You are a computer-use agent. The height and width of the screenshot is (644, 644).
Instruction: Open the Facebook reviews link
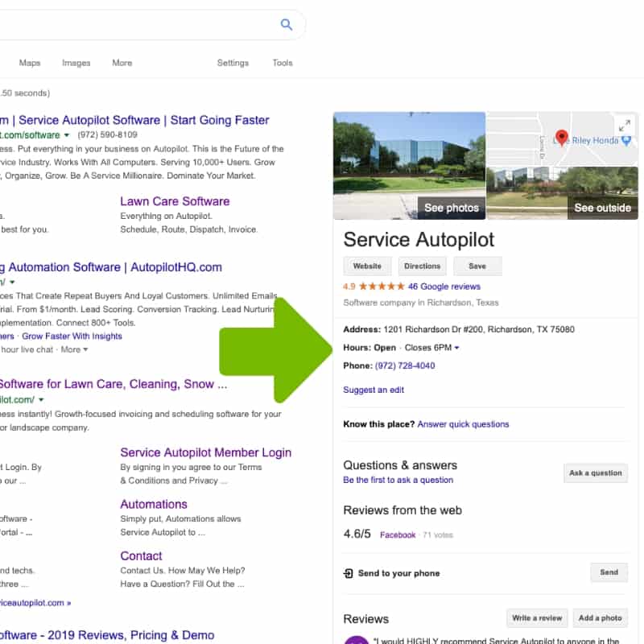click(x=398, y=535)
